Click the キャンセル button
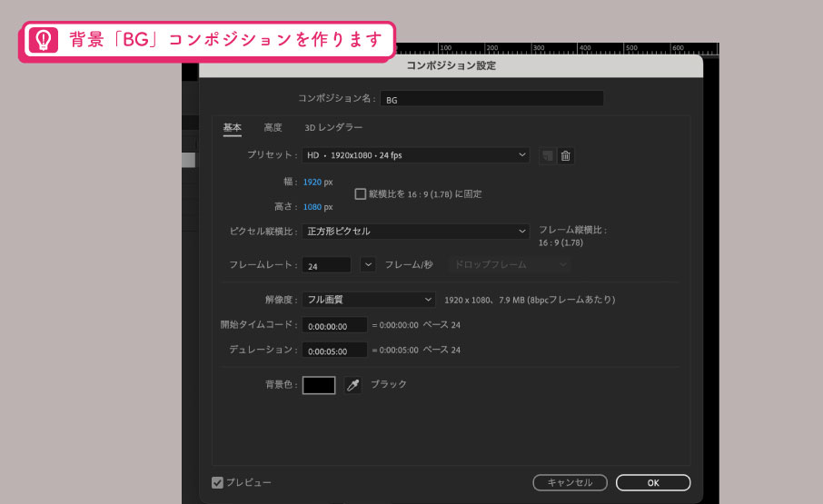823x504 pixels. coord(570,482)
